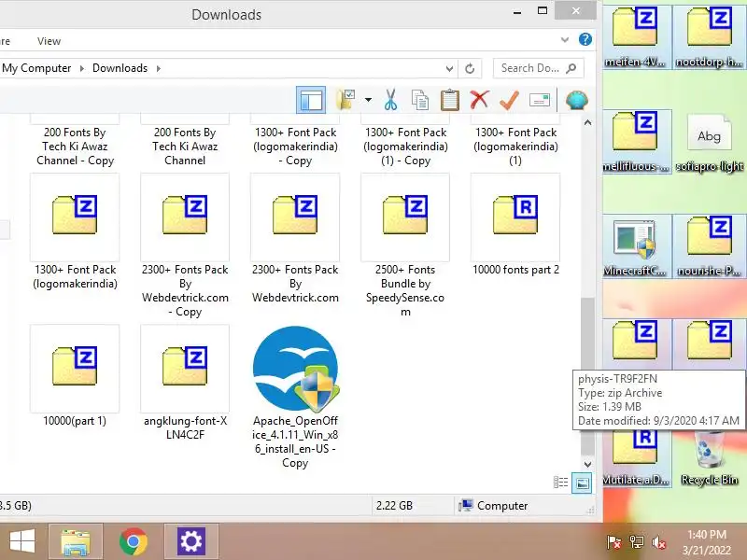Open File Explorer from the taskbar
Screen dimensions: 747x560
click(x=76, y=542)
